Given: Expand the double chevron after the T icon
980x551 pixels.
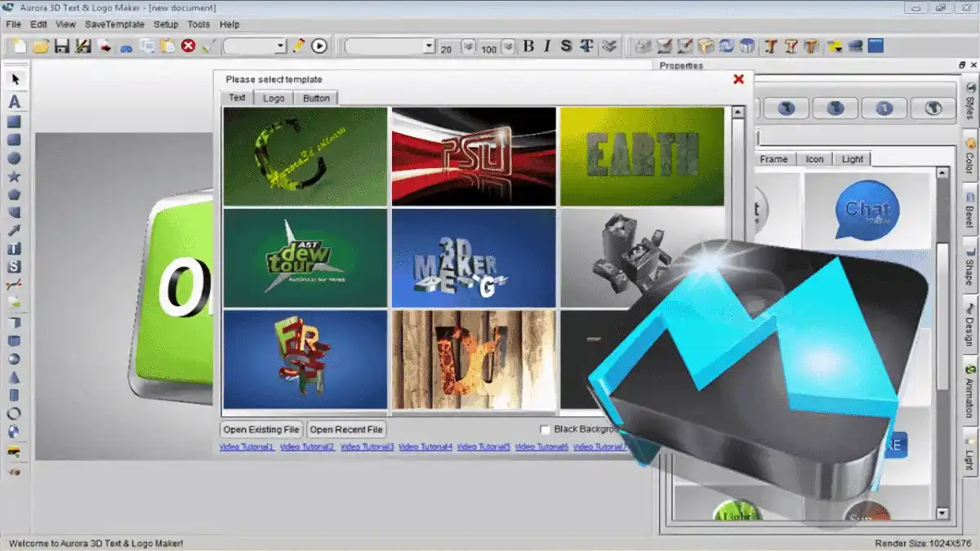Looking at the screenshot, I should 608,47.
